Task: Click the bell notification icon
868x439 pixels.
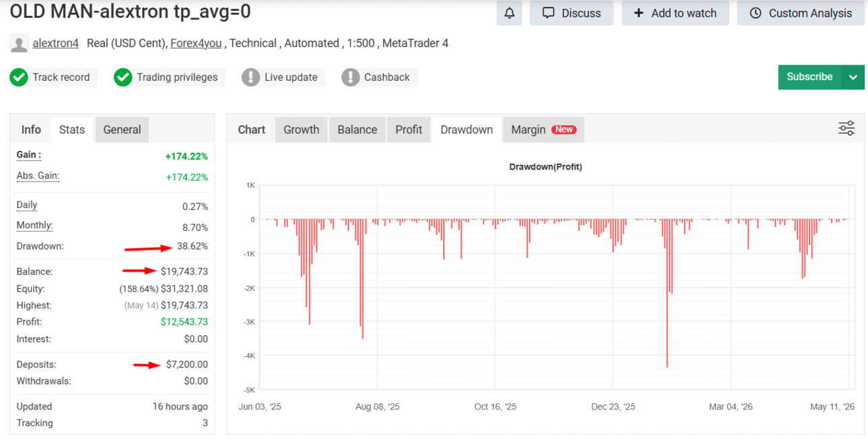Action: tap(509, 13)
